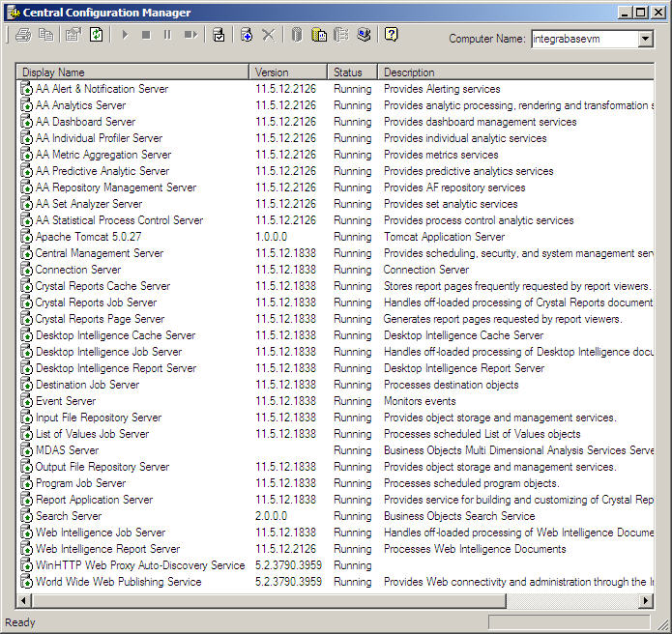The height and width of the screenshot is (634, 672).
Task: Click the Central Management Server row icon
Action: [x=26, y=253]
